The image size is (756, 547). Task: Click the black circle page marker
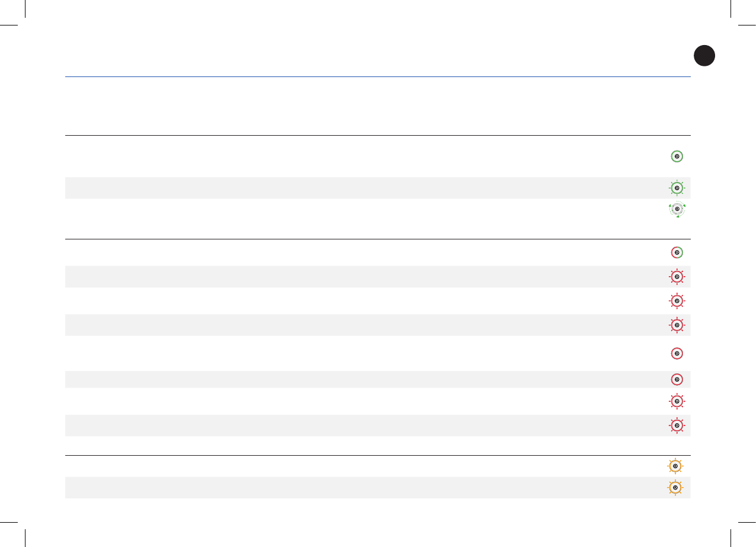[704, 56]
